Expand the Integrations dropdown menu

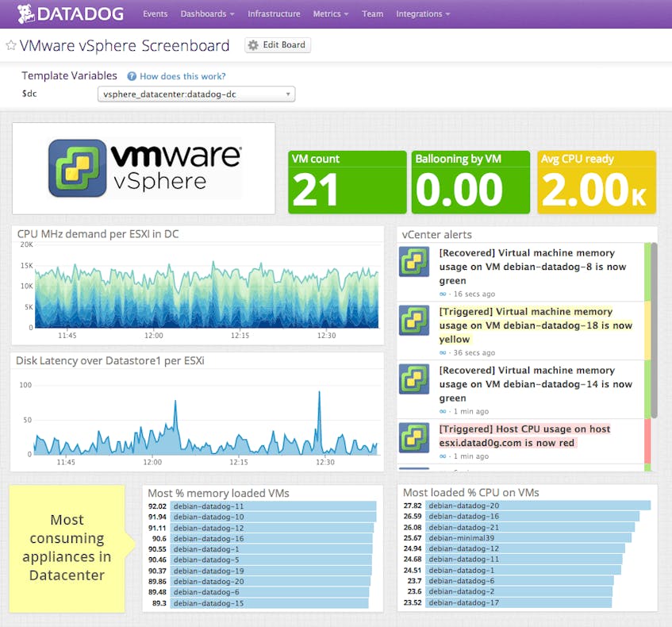tap(423, 13)
